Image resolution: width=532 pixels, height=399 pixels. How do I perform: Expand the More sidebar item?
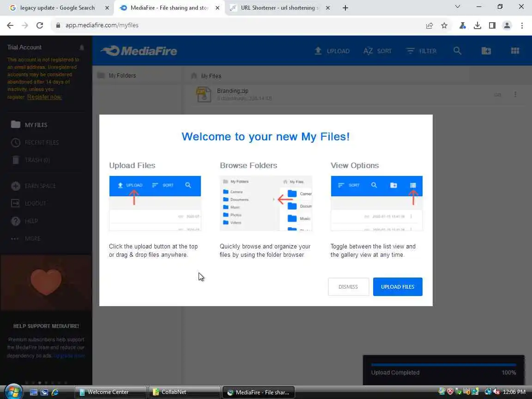tap(26, 238)
